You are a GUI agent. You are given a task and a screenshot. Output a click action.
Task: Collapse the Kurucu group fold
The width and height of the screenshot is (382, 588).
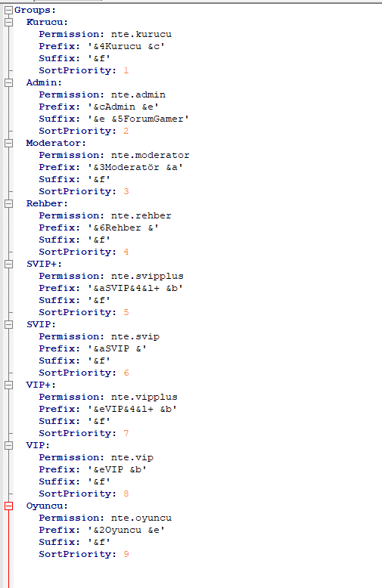pyautogui.click(x=8, y=22)
